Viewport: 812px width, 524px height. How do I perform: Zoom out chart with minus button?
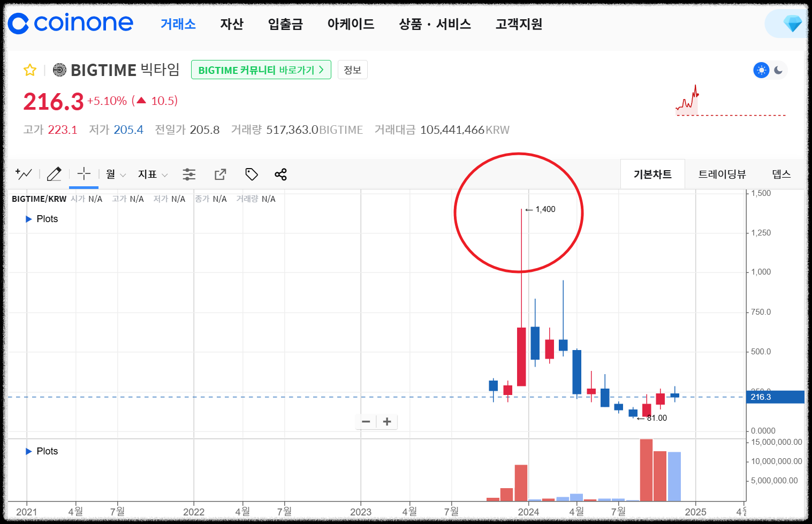pos(366,422)
